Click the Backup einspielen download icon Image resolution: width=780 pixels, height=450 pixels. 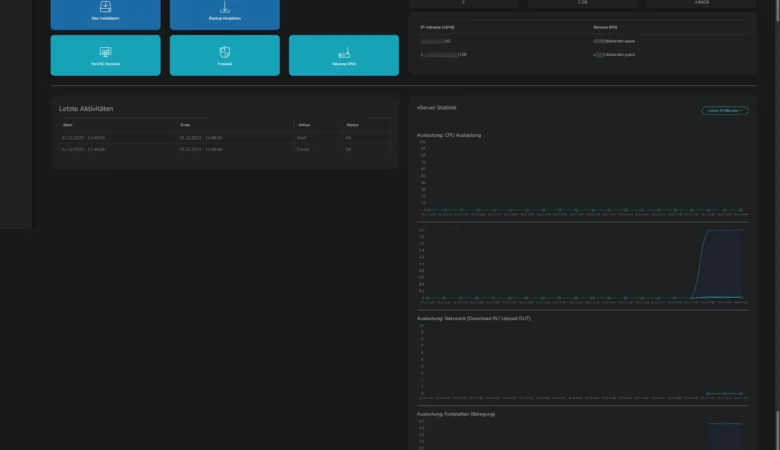point(225,7)
